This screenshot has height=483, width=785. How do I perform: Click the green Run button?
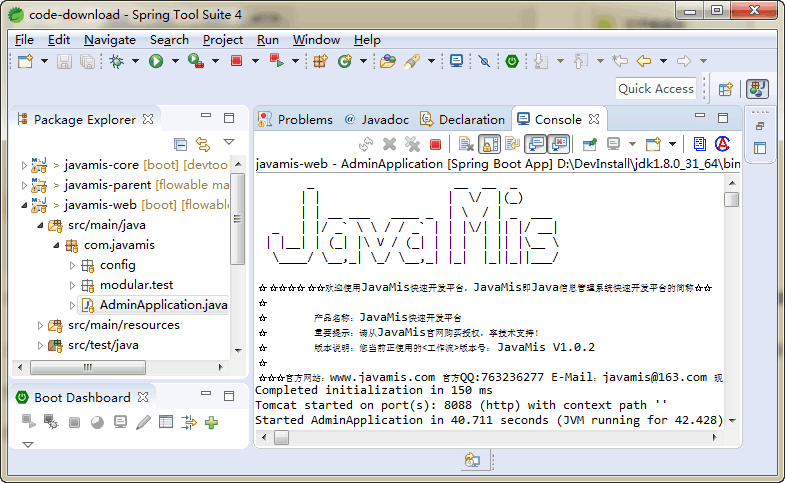[156, 61]
